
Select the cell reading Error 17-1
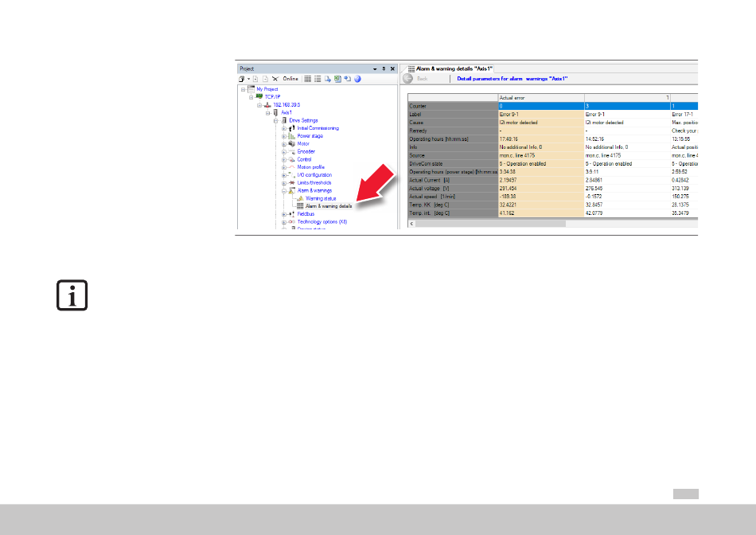(x=684, y=115)
